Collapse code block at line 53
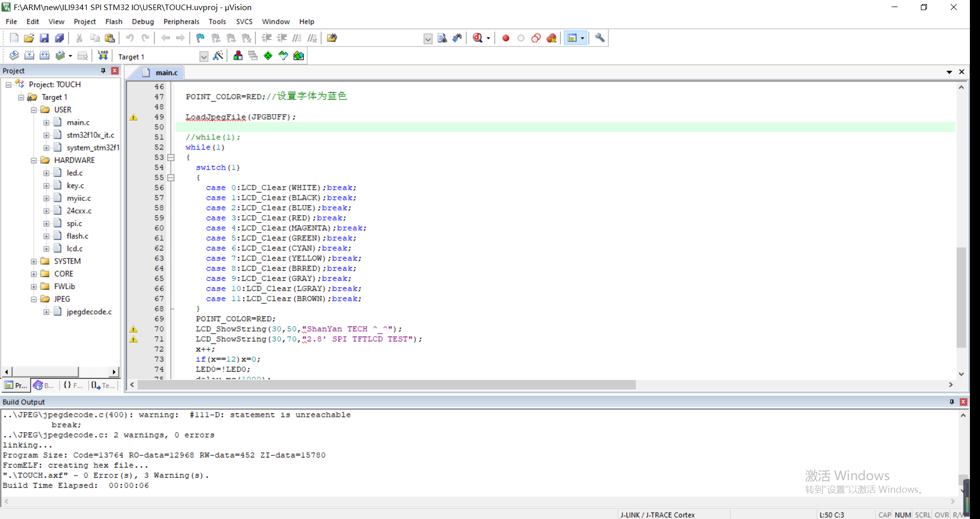This screenshot has height=519, width=980. pos(171,158)
